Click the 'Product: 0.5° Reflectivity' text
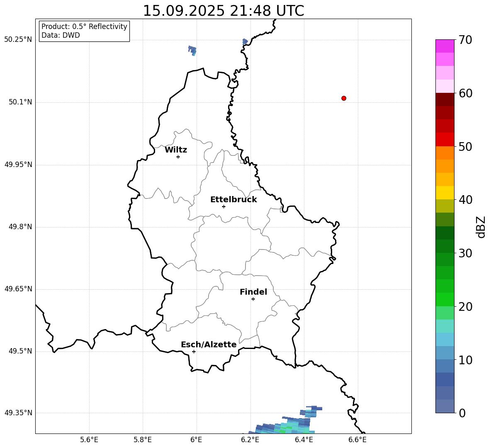 (x=84, y=26)
